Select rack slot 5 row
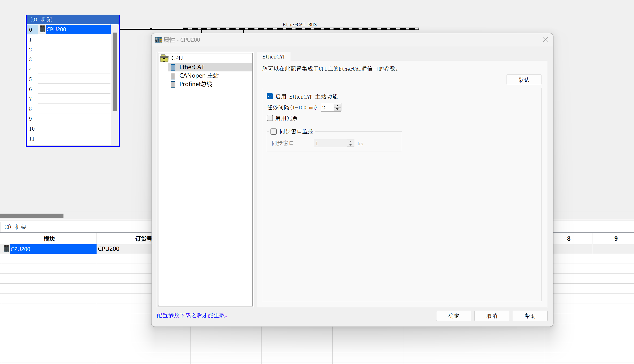The width and height of the screenshot is (634, 364). tap(69, 79)
